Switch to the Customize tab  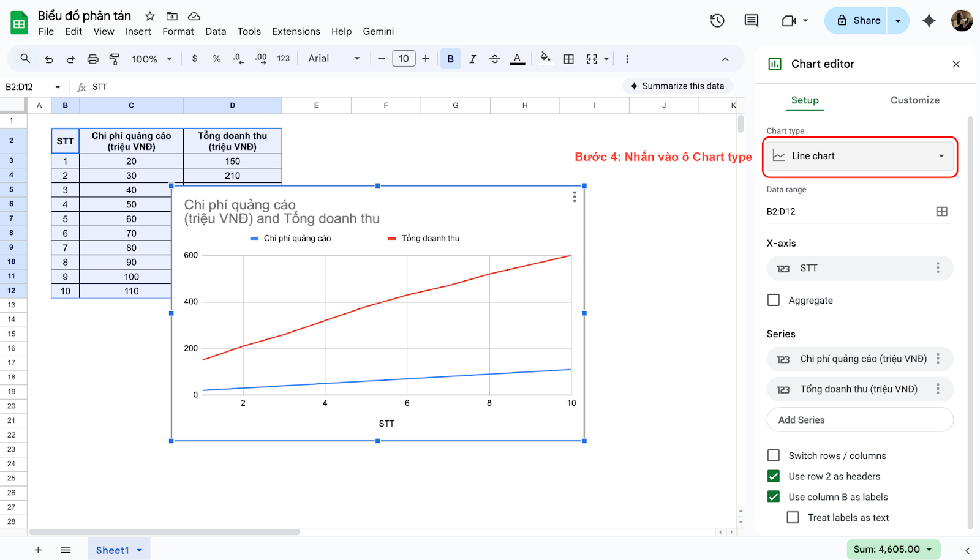(x=914, y=100)
